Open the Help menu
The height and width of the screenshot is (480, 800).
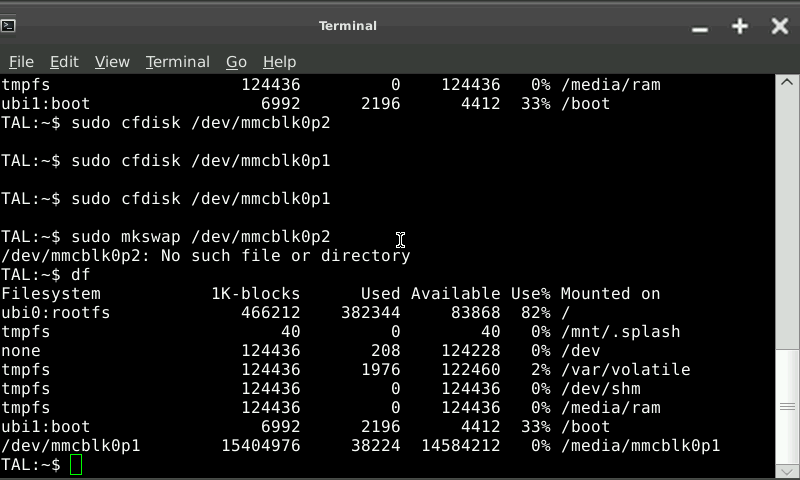point(279,62)
